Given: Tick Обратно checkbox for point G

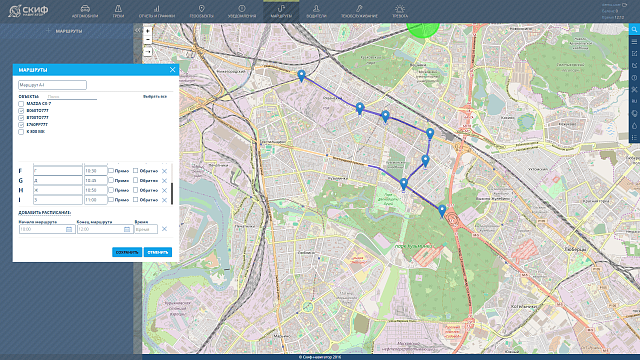Looking at the screenshot, I should coord(136,180).
